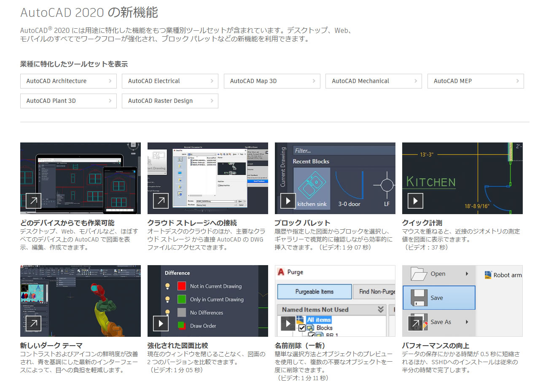Click the red AutoCAD logo in Purge title

click(x=281, y=272)
